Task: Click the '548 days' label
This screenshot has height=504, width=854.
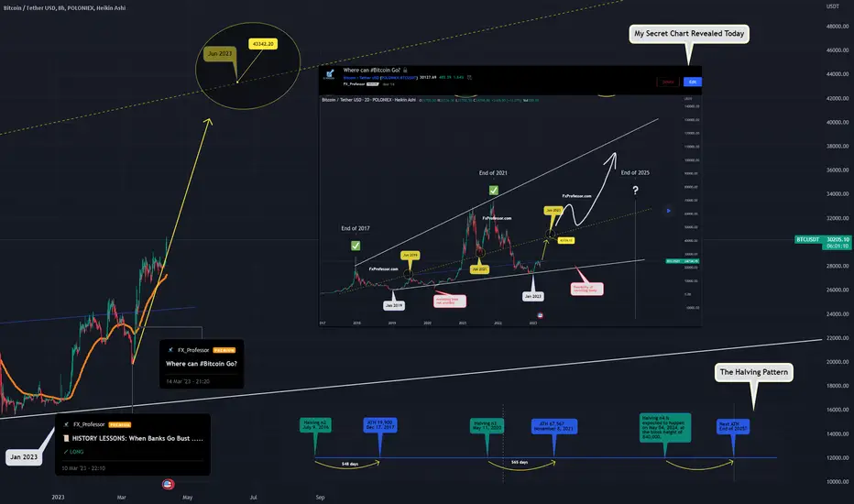Action: pyautogui.click(x=350, y=465)
